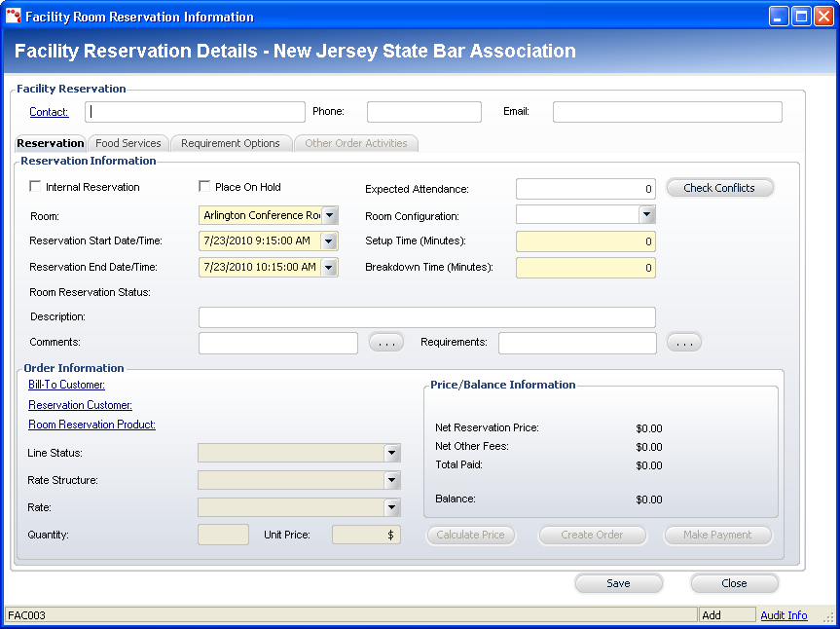Close the window with the red X
The width and height of the screenshot is (840, 629).
click(x=823, y=17)
